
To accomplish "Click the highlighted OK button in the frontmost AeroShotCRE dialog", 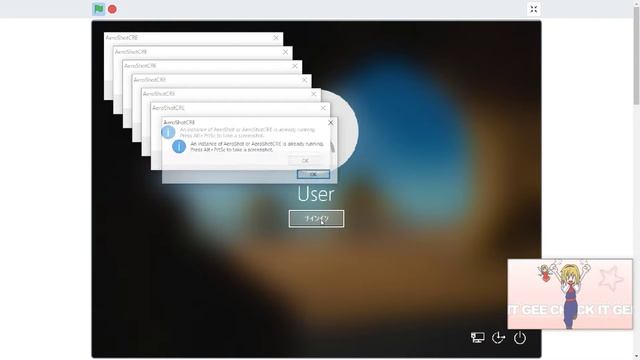I will [313, 174].
